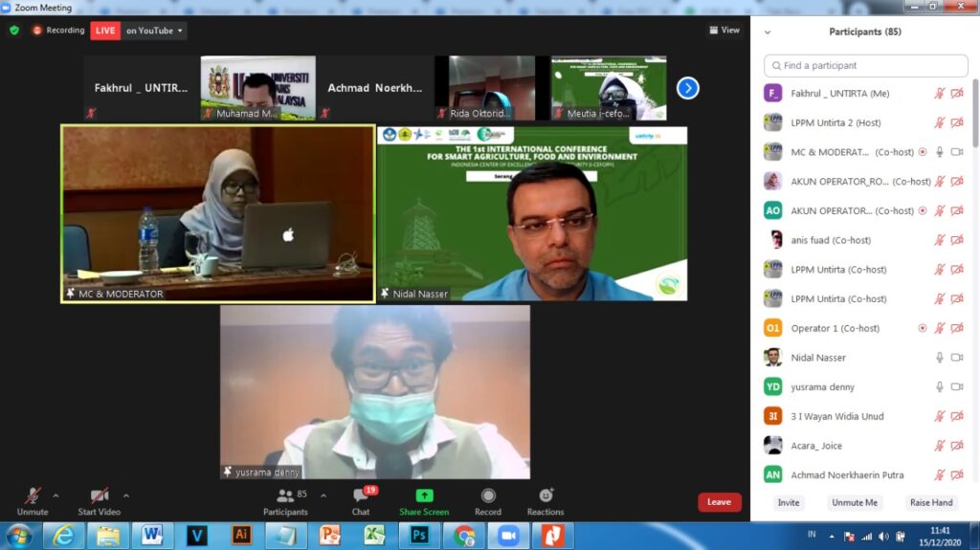Unmute your microphone in Zoom toolbar
The width and height of the screenshot is (980, 550).
pyautogui.click(x=33, y=502)
